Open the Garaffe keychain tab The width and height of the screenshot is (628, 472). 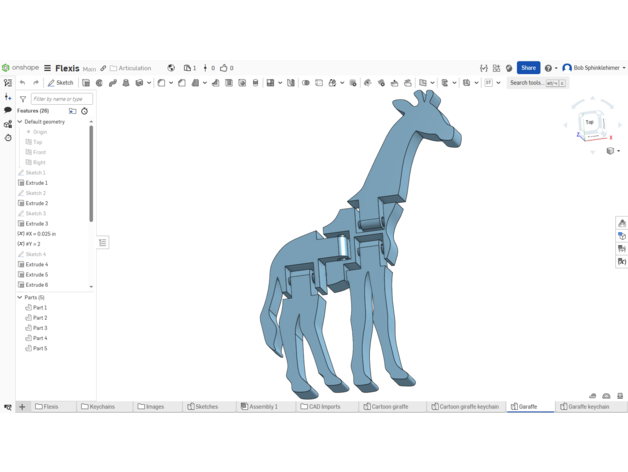pos(584,407)
